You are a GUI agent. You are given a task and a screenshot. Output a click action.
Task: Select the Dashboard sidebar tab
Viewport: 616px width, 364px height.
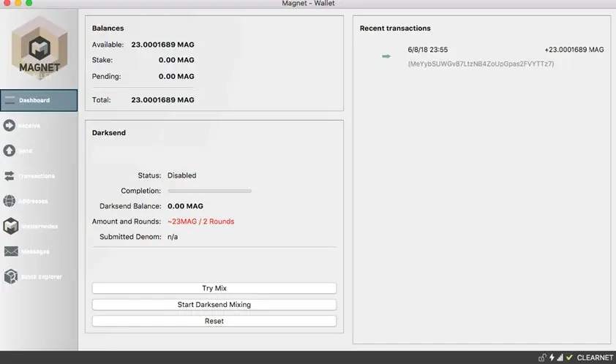(x=39, y=100)
